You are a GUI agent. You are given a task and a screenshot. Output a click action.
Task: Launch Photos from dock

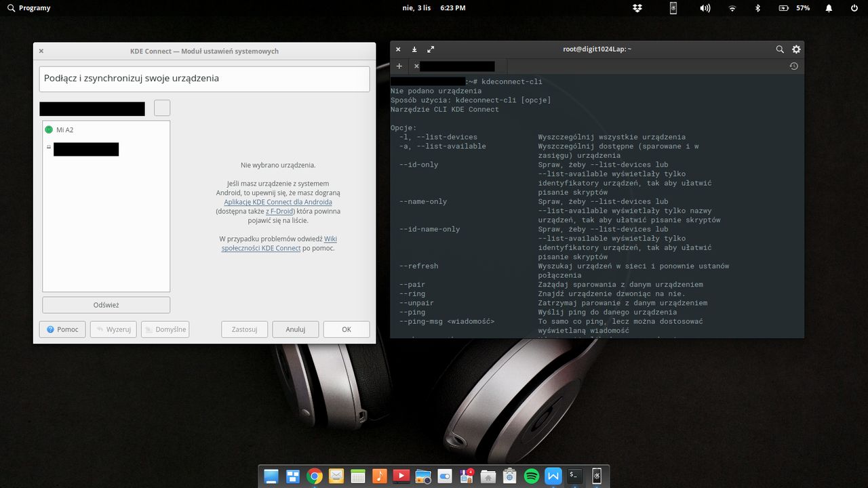pyautogui.click(x=423, y=476)
